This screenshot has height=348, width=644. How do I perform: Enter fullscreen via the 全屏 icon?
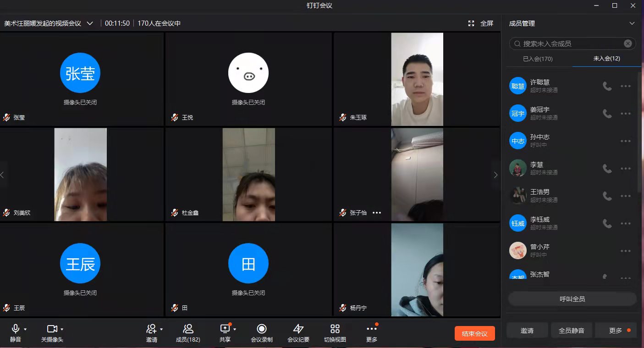pyautogui.click(x=471, y=23)
